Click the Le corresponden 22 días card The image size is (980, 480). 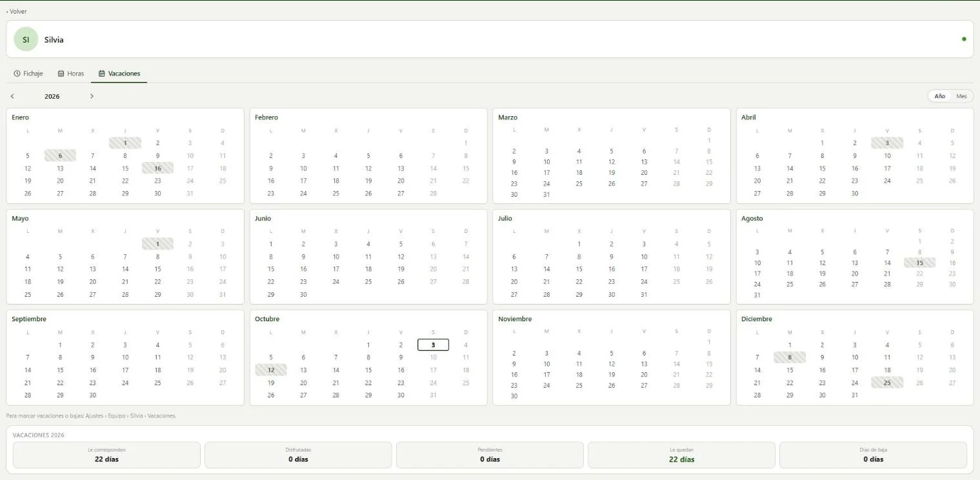[106, 455]
